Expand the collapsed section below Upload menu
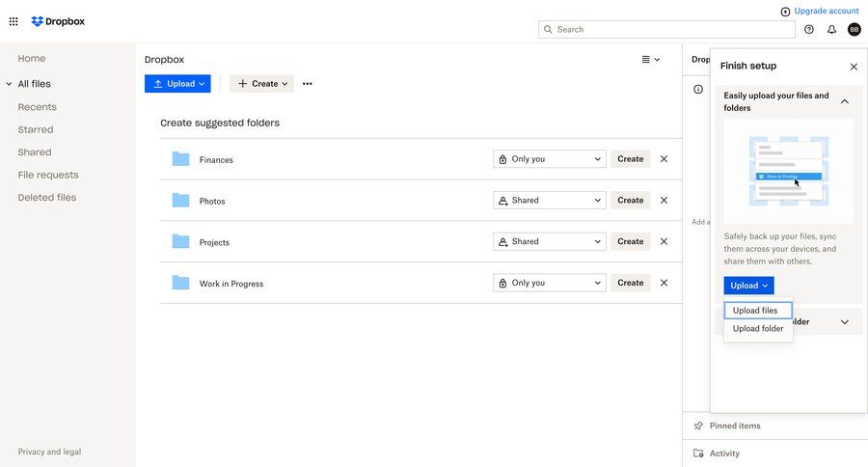The image size is (868, 467). pyautogui.click(x=845, y=322)
